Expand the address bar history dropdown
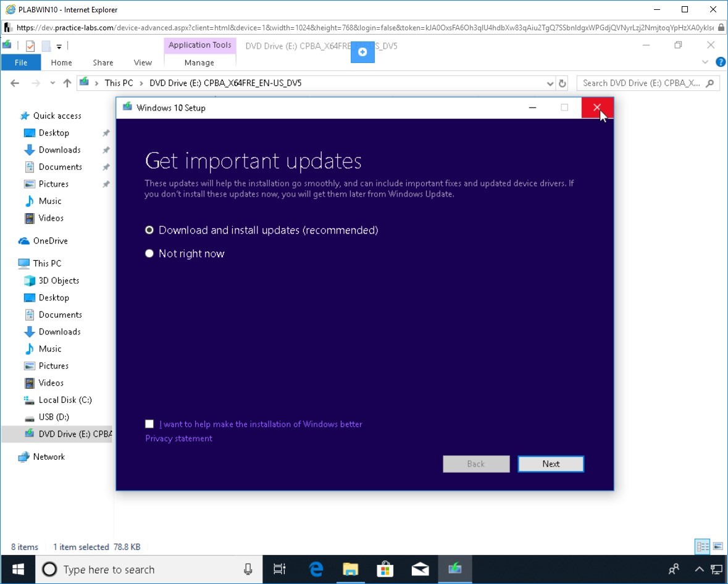The width and height of the screenshot is (728, 584). click(550, 83)
